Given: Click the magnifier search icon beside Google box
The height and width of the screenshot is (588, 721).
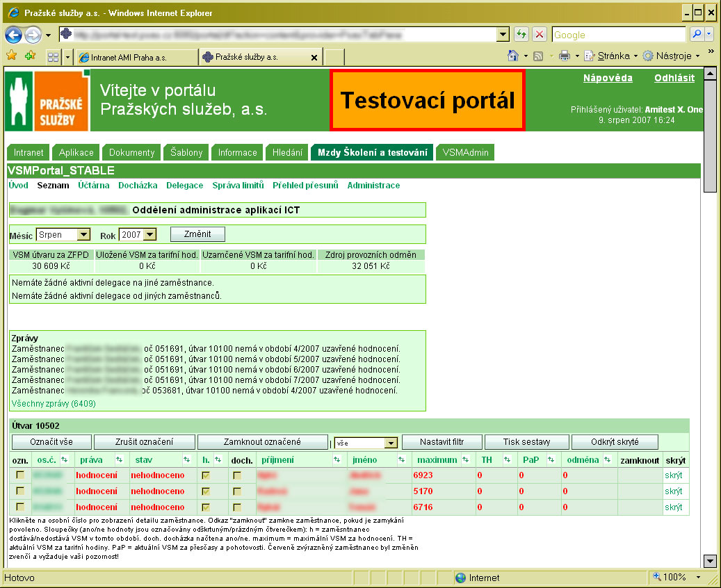Looking at the screenshot, I should pyautogui.click(x=697, y=34).
